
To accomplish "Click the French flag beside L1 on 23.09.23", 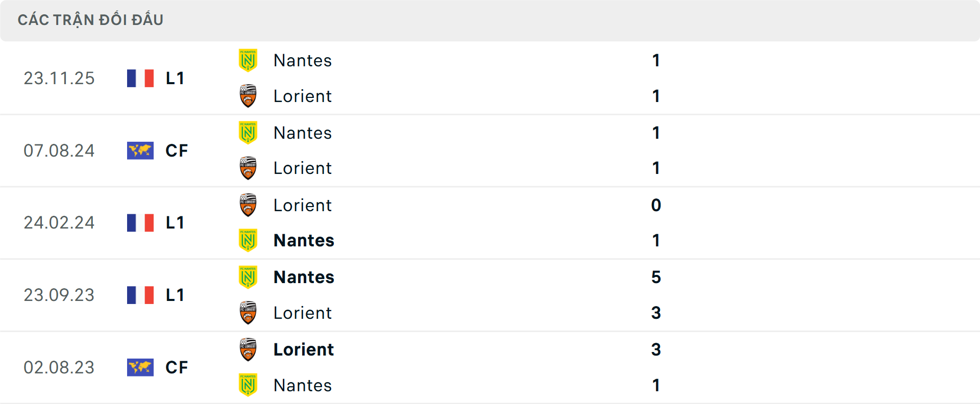I will coord(140,294).
